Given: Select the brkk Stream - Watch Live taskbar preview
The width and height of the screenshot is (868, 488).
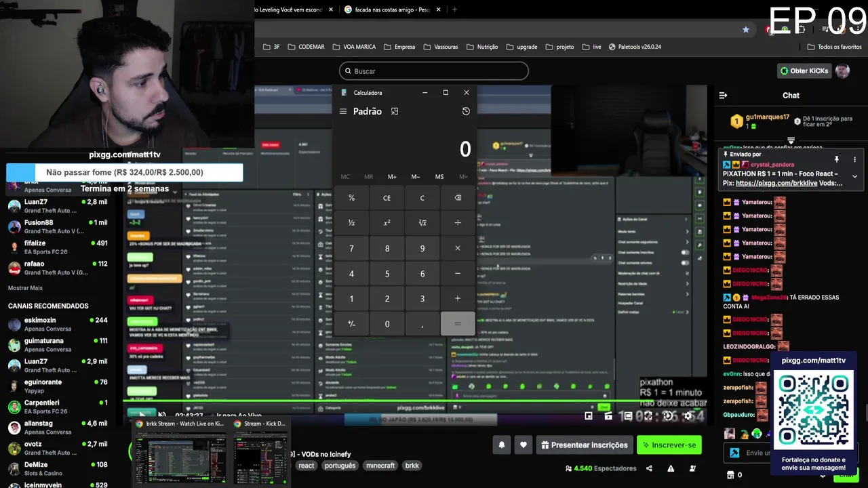Looking at the screenshot, I should coord(180,451).
